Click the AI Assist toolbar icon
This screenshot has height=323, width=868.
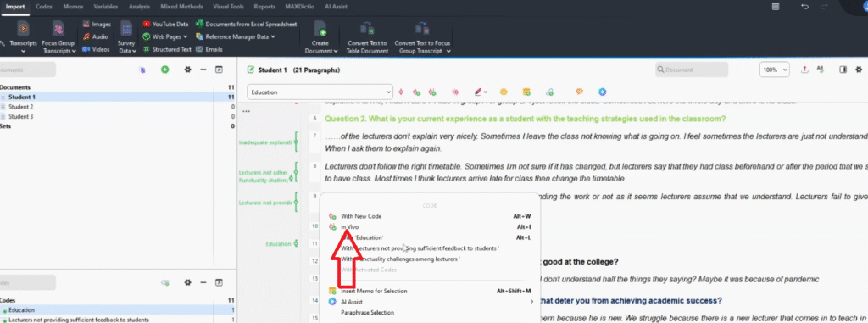[x=603, y=92]
